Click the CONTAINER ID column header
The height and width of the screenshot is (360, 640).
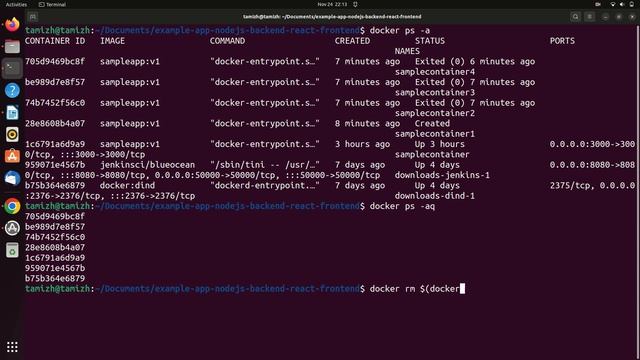click(55, 41)
